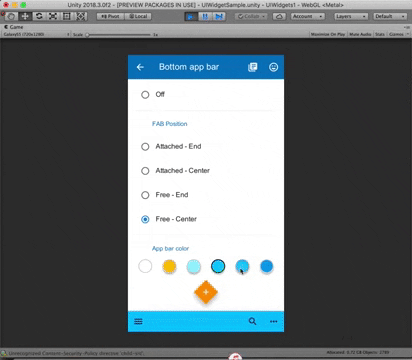The width and height of the screenshot is (412, 360).
Task: Pick the darker blue app bar color swatch
Action: [x=267, y=266]
